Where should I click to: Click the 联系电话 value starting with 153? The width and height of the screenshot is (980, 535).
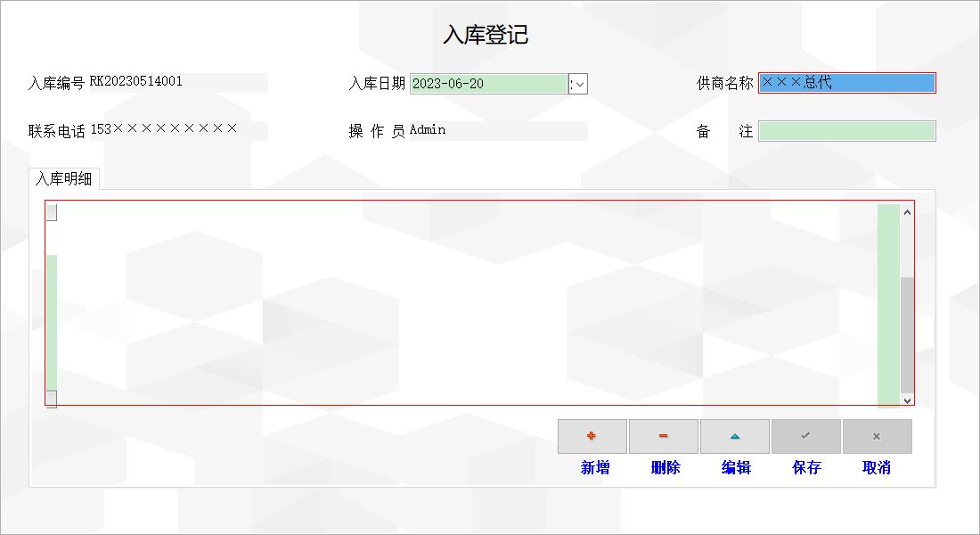tap(164, 129)
